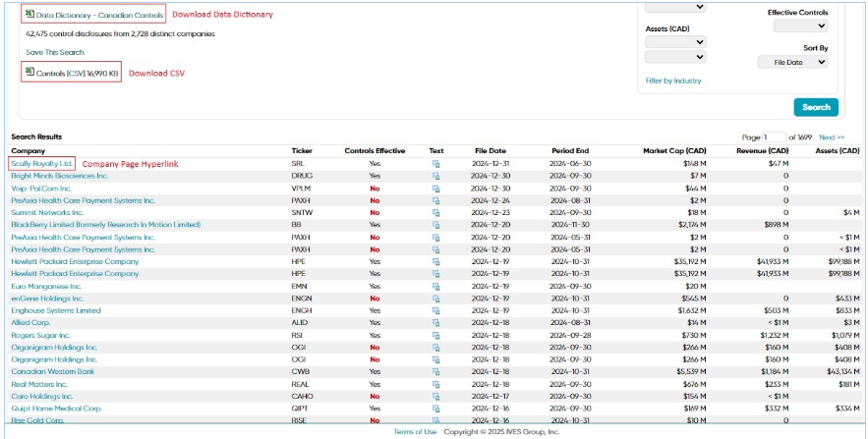Open the Terms of Use link

415,432
